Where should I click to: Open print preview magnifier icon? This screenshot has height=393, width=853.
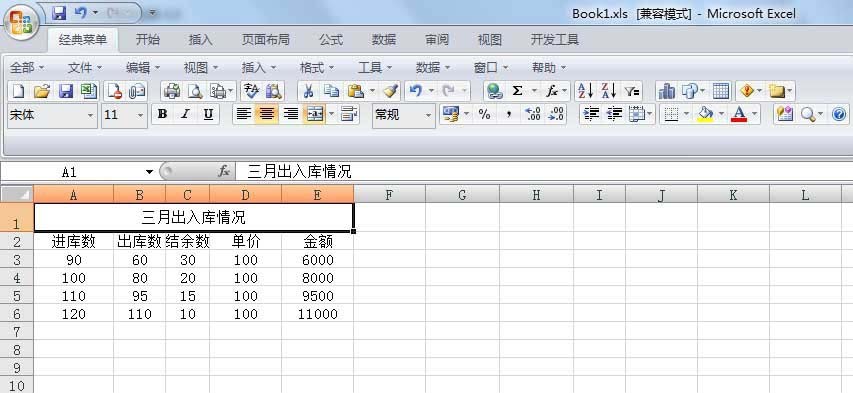[195, 91]
